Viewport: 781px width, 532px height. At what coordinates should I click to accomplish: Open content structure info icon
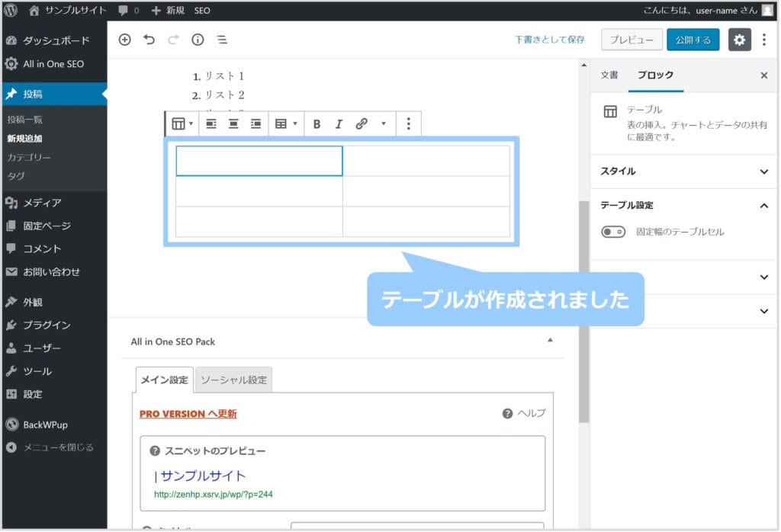(198, 40)
